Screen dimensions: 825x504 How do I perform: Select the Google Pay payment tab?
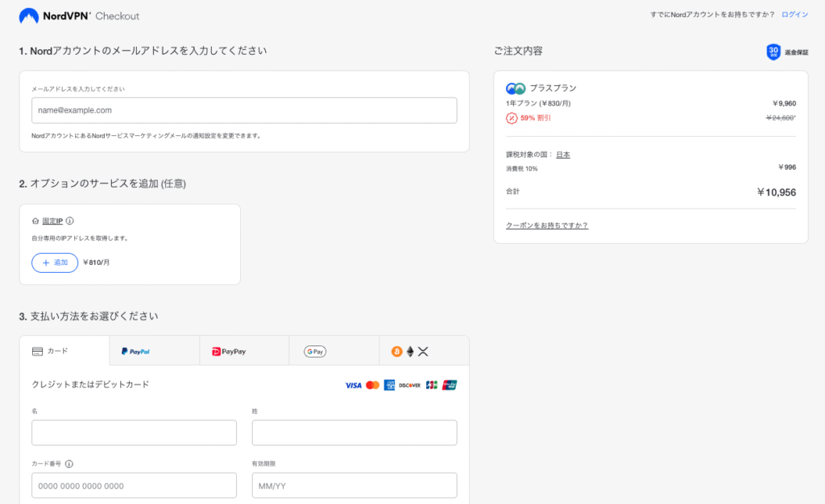coord(334,351)
